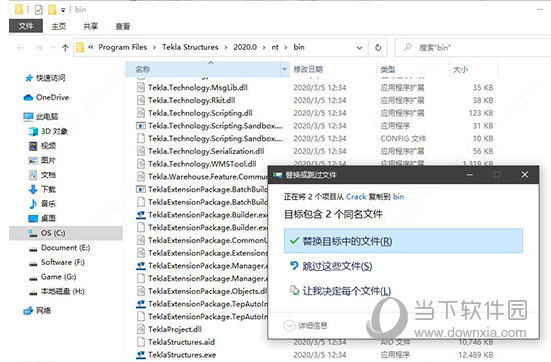Open the quick access toolbar customize dropdown
The width and height of the screenshot is (551, 362).
(63, 10)
